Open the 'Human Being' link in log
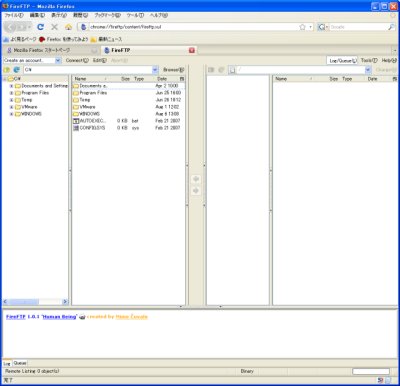This screenshot has width=400, height=386. [60, 317]
